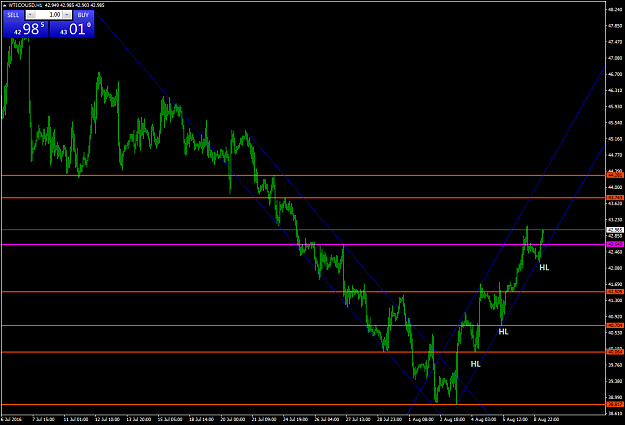Click the magenta 42.642 price tag

615,244
